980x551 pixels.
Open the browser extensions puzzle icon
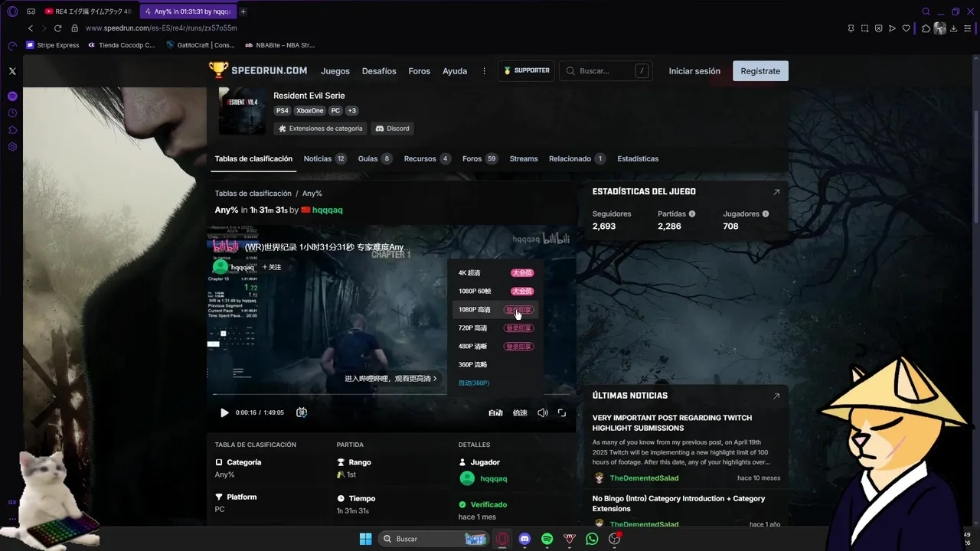(x=926, y=28)
